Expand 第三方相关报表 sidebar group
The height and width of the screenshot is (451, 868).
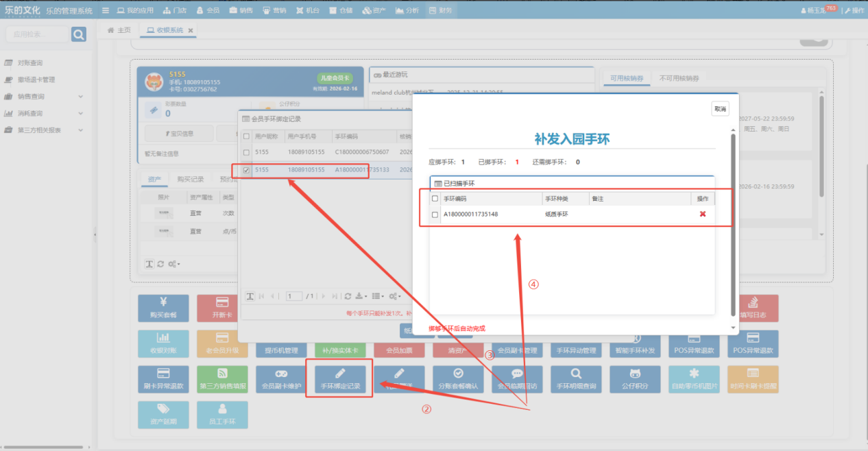click(x=48, y=130)
